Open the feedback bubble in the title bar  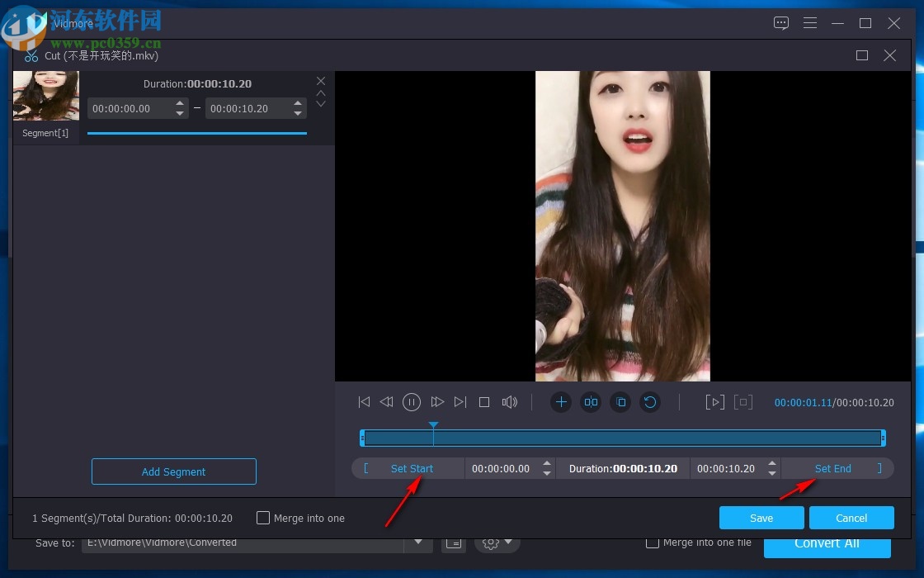(780, 22)
